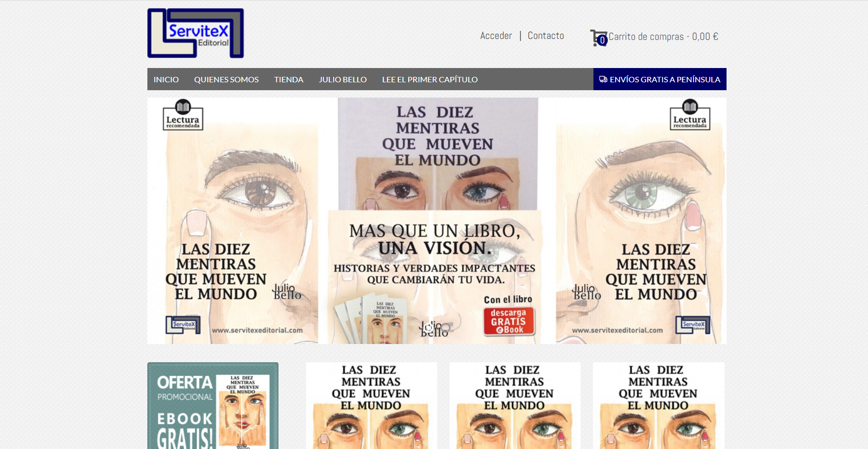Click the red descarga GRATIS eBook badge
Screen dimensions: 868x449
(x=509, y=321)
